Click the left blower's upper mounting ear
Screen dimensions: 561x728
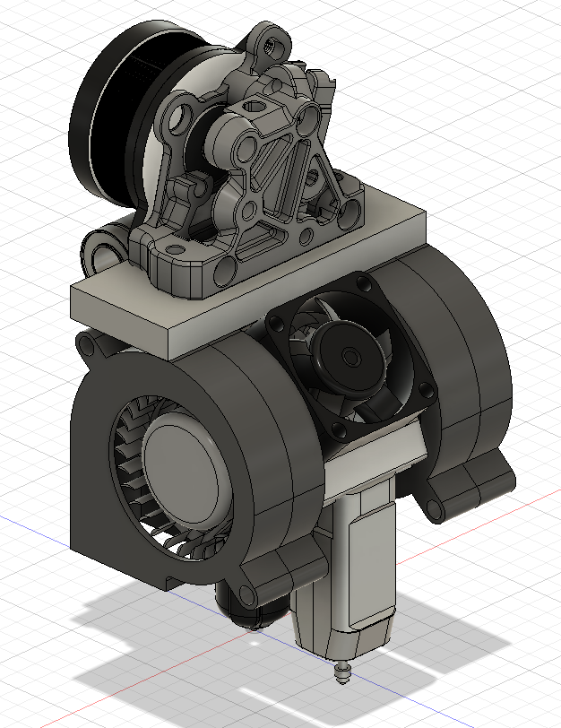point(88,344)
